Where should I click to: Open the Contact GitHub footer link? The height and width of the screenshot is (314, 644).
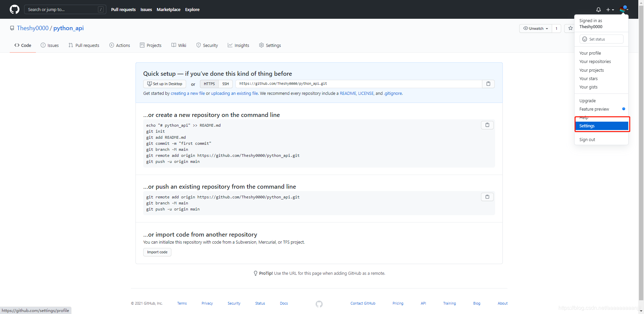(363, 303)
